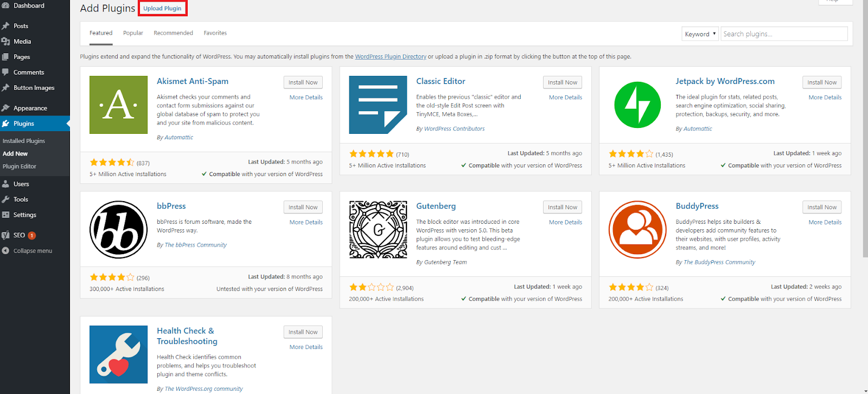Open Plugin Editor submenu item
The image size is (868, 394).
(20, 166)
